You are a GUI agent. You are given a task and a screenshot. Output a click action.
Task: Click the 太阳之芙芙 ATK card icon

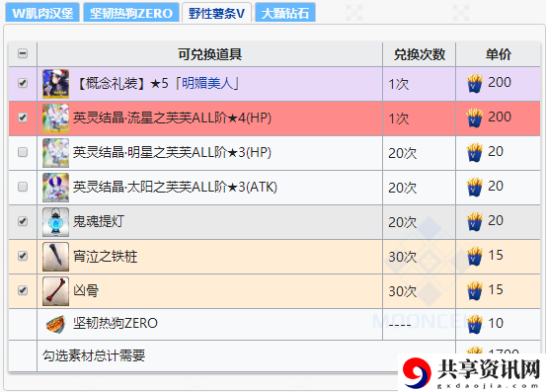pos(55,188)
